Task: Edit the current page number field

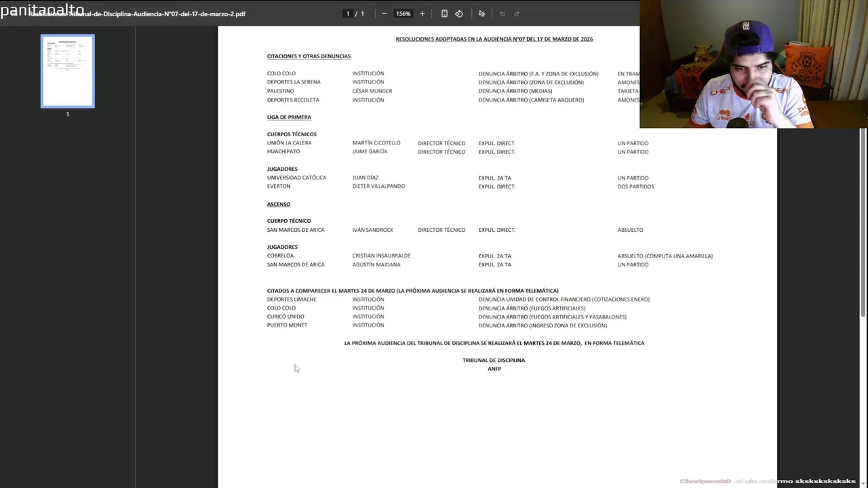Action: click(x=348, y=14)
